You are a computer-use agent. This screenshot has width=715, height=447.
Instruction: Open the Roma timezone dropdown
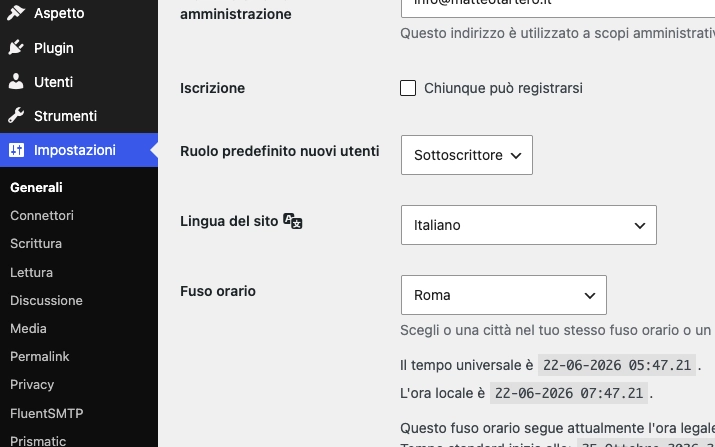(x=503, y=295)
